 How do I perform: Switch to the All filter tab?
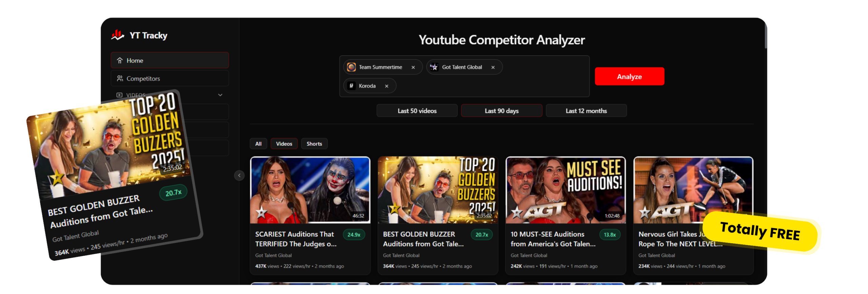click(x=258, y=144)
